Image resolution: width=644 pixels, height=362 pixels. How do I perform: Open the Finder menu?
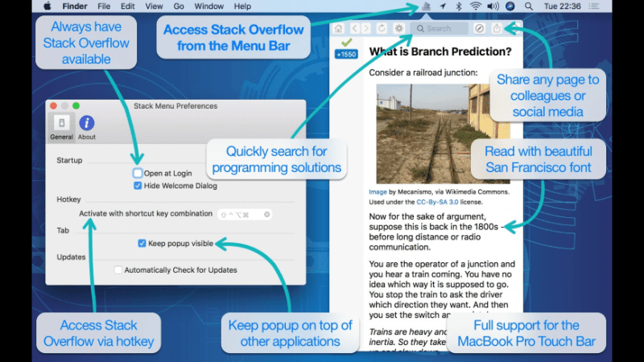74,6
